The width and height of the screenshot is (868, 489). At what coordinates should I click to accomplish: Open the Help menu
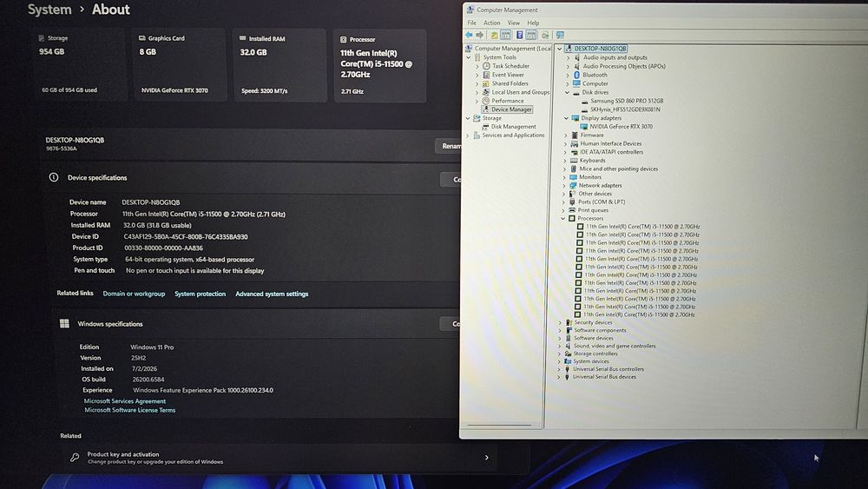click(533, 23)
